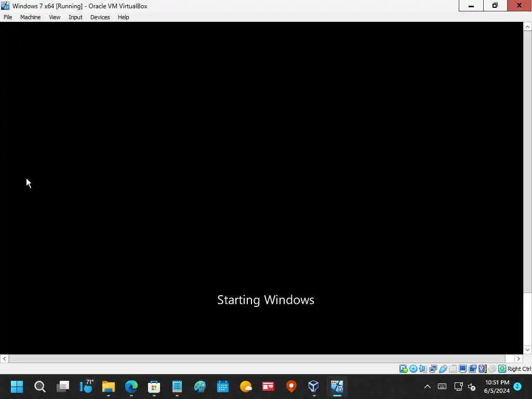Click the hard disk activity status icon

click(403, 369)
